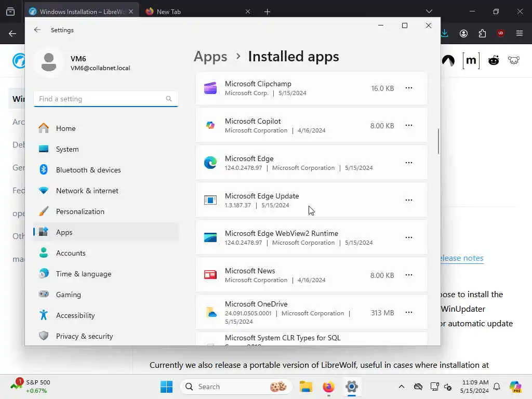Click the browser back arrow button

point(12,33)
